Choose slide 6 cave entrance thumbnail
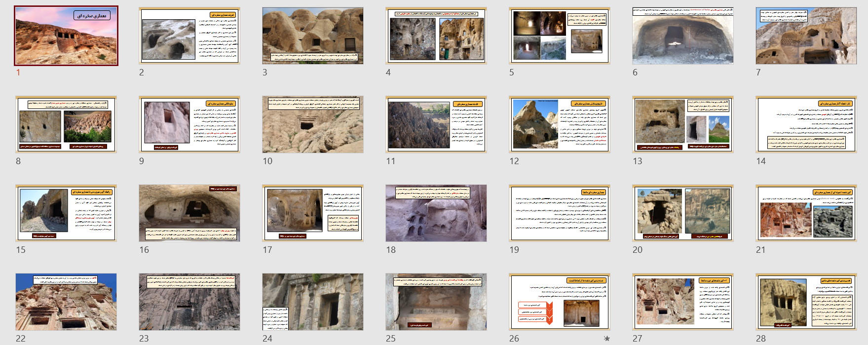This screenshot has height=345, width=868. (683, 35)
